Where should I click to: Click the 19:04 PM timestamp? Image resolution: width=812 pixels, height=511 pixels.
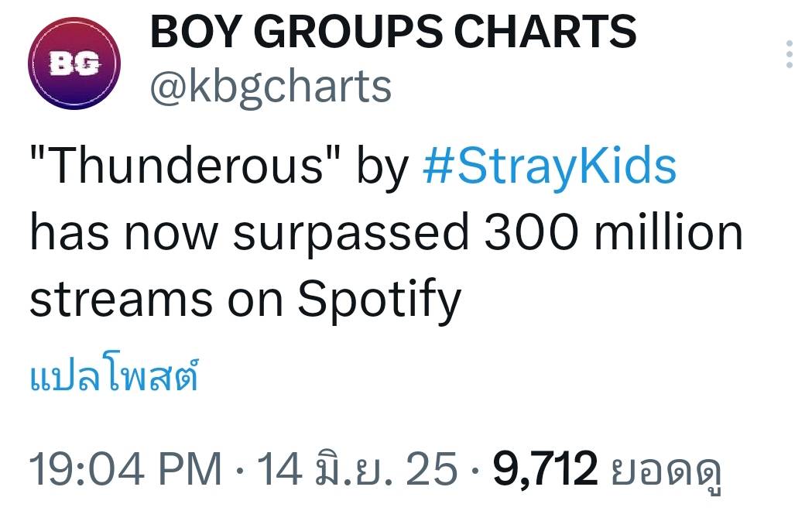(x=126, y=470)
